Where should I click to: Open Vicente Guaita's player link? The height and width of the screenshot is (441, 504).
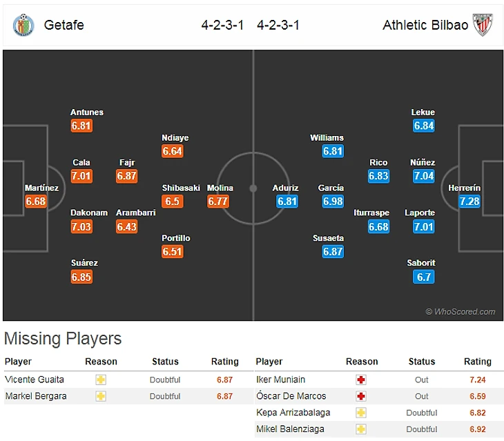(x=35, y=380)
